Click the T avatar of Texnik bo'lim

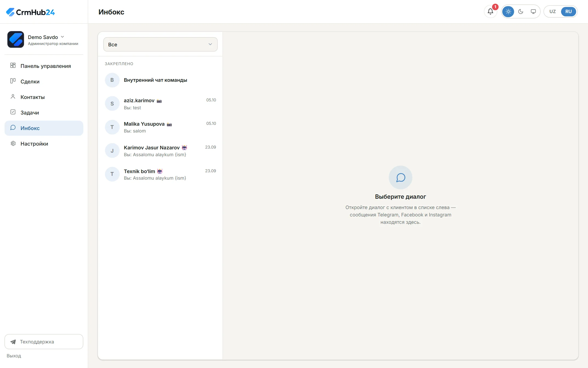pos(112,174)
